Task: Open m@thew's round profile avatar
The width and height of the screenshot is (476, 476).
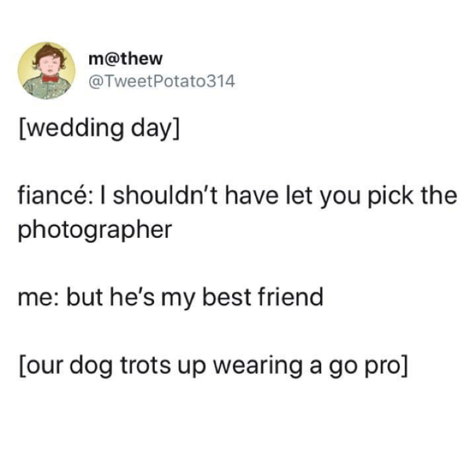Action: pos(46,71)
